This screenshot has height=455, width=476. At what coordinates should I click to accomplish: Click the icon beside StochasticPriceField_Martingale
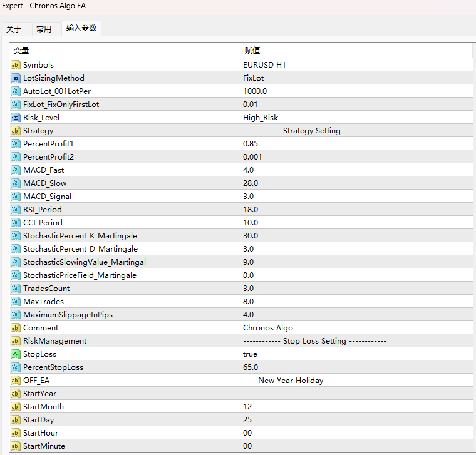tap(16, 275)
